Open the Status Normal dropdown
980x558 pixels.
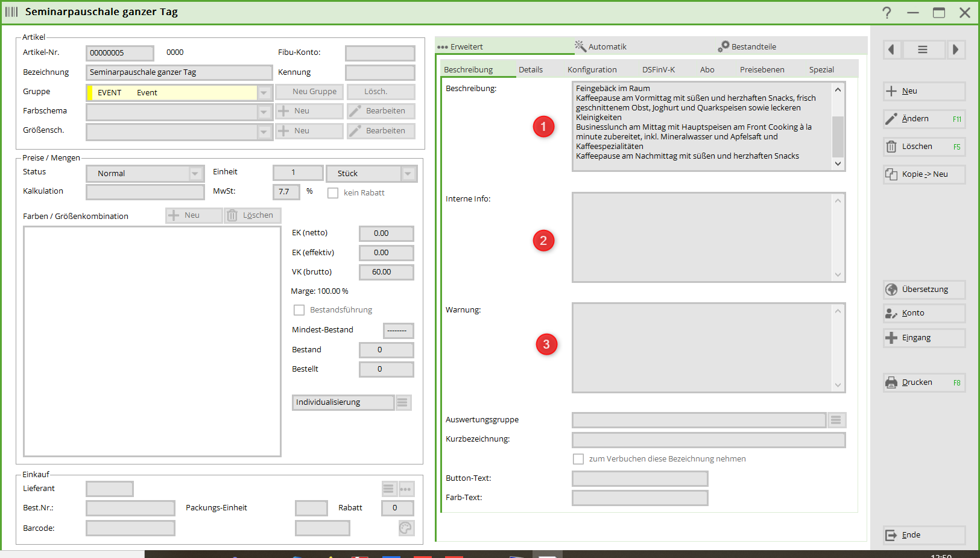point(195,174)
